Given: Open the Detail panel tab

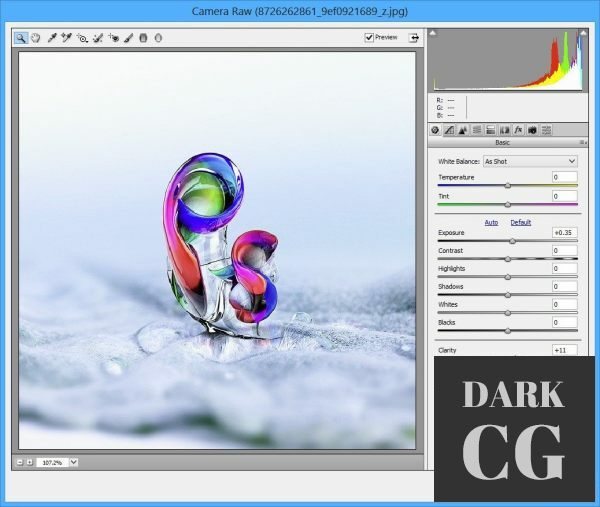Looking at the screenshot, I should tap(463, 130).
